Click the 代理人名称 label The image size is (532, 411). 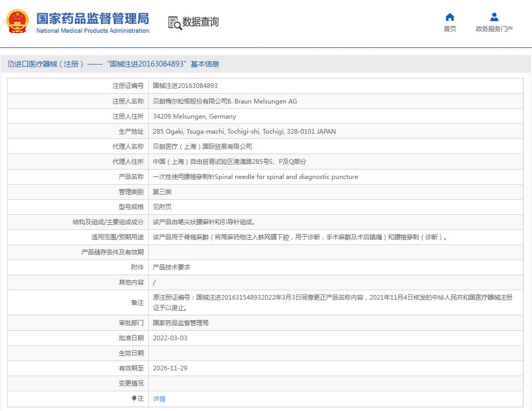click(x=128, y=147)
